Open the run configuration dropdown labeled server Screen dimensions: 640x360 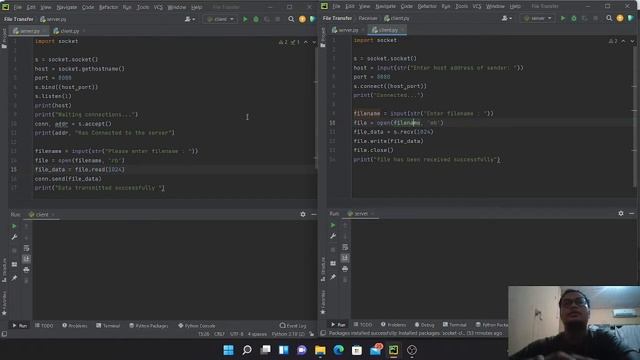(x=538, y=18)
